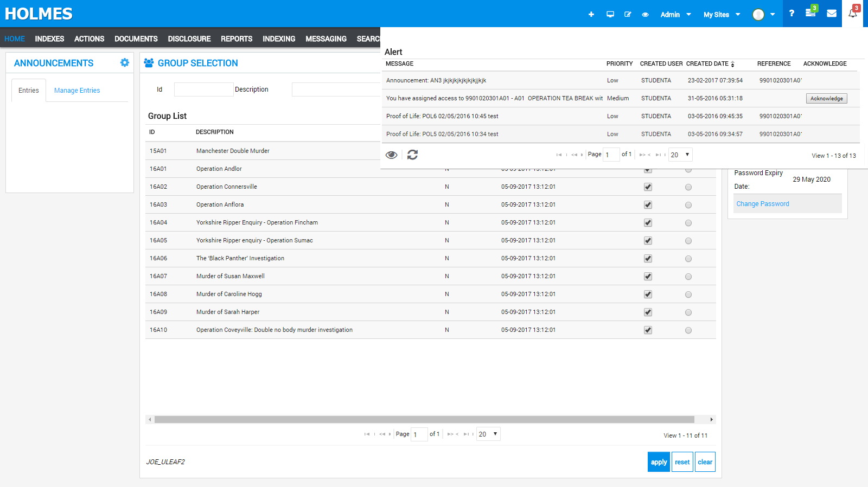
Task: Click the Proof of Life POL6 alert message
Action: 442,116
